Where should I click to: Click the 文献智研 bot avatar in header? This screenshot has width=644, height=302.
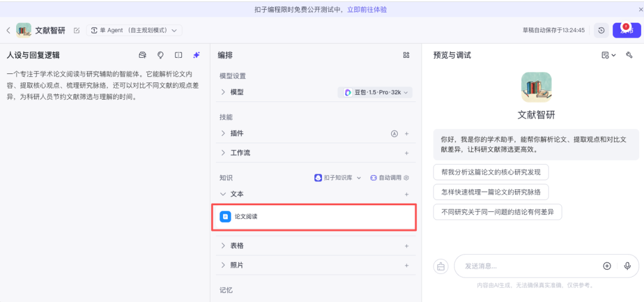[23, 30]
